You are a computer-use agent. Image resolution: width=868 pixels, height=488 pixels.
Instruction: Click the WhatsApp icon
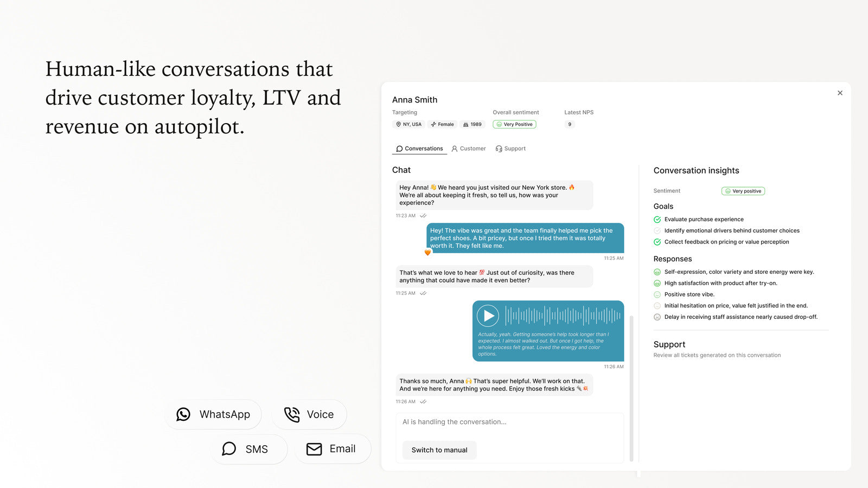[x=183, y=414]
